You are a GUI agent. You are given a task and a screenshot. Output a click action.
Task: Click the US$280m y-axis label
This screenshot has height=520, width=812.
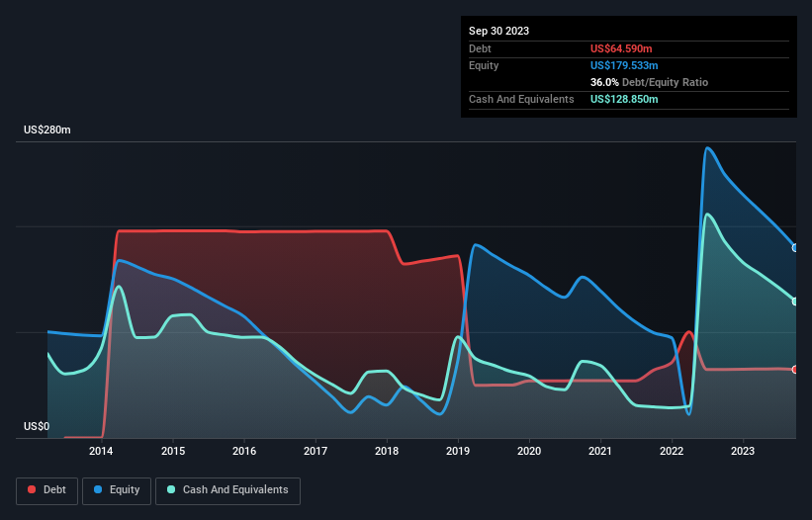(x=47, y=130)
